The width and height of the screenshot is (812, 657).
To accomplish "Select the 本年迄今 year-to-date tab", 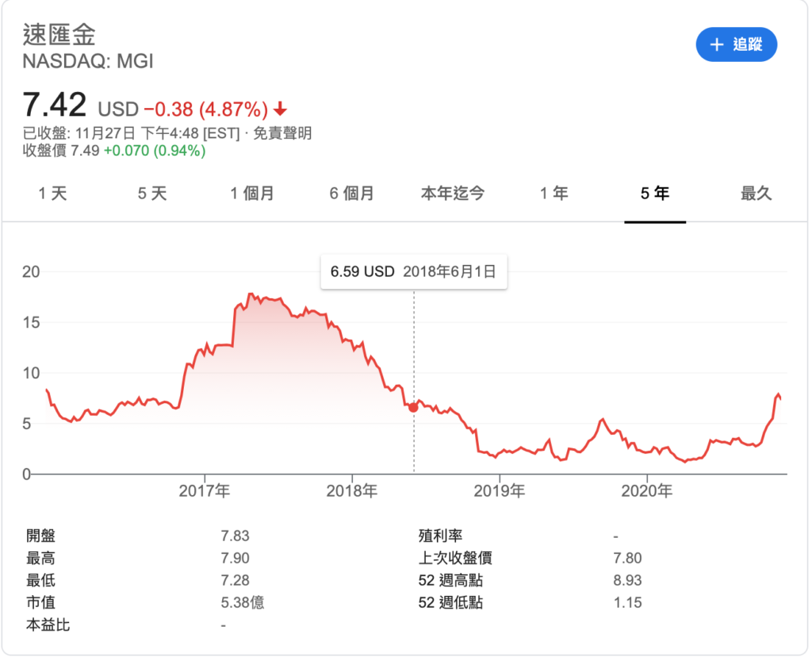I will pos(453,194).
